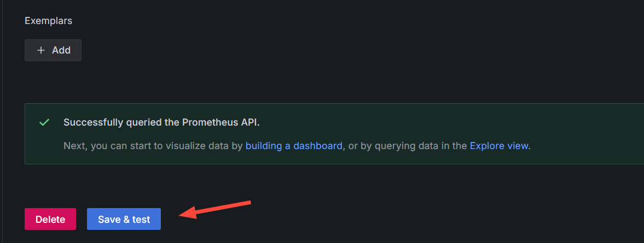Select the word dashboard in the link
This screenshot has height=243, width=644.
click(x=318, y=146)
